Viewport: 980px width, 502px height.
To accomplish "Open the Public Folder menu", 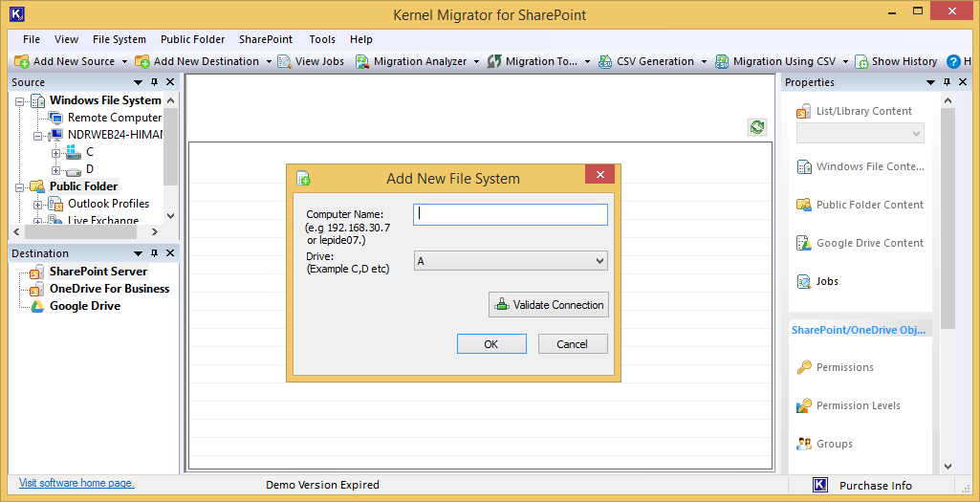I will [192, 39].
